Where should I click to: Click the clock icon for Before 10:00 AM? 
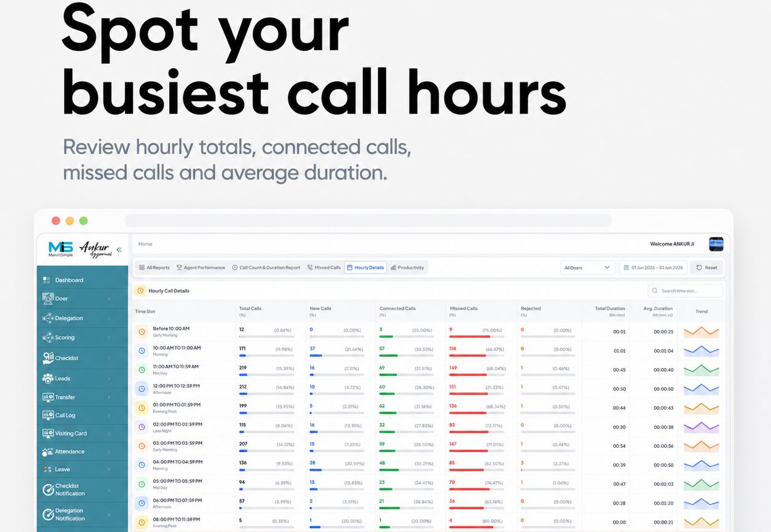(141, 331)
